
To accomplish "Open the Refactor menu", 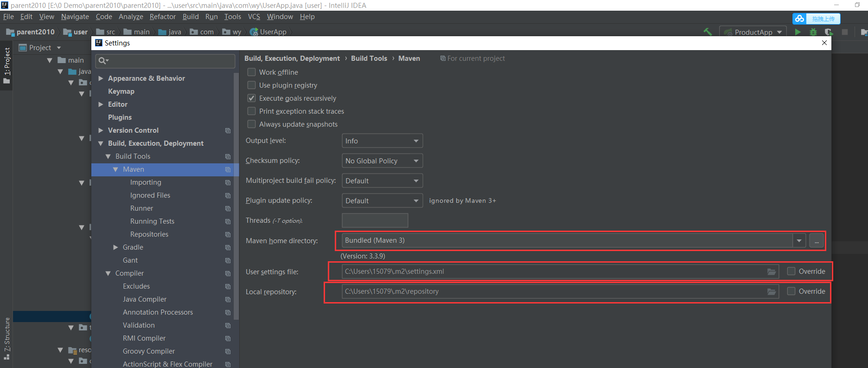I will (162, 17).
